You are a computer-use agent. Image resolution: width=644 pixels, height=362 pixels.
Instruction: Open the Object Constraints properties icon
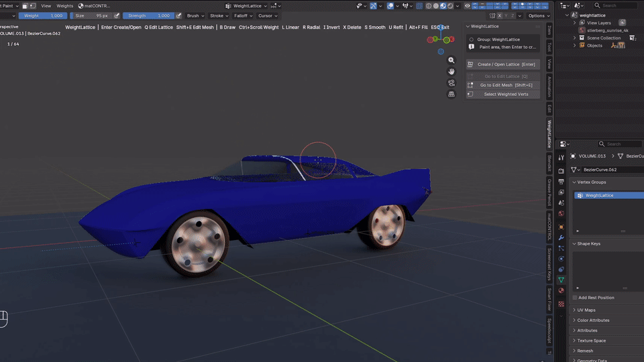[x=561, y=269]
